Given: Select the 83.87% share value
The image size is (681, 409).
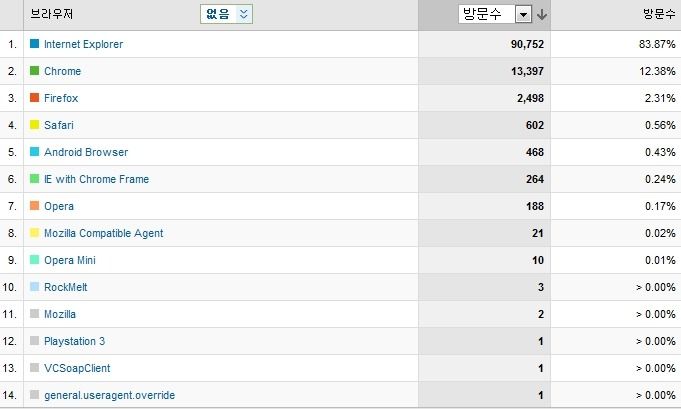Looking at the screenshot, I should tap(657, 44).
